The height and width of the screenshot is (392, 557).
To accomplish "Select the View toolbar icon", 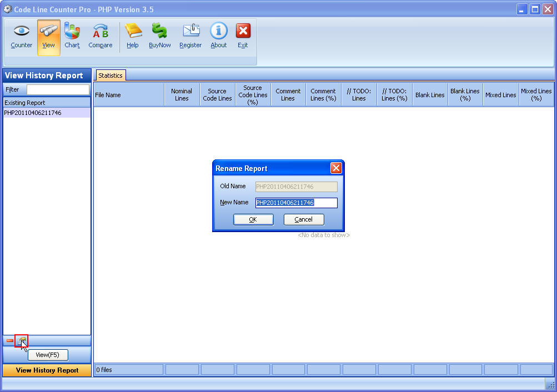I will tap(48, 35).
